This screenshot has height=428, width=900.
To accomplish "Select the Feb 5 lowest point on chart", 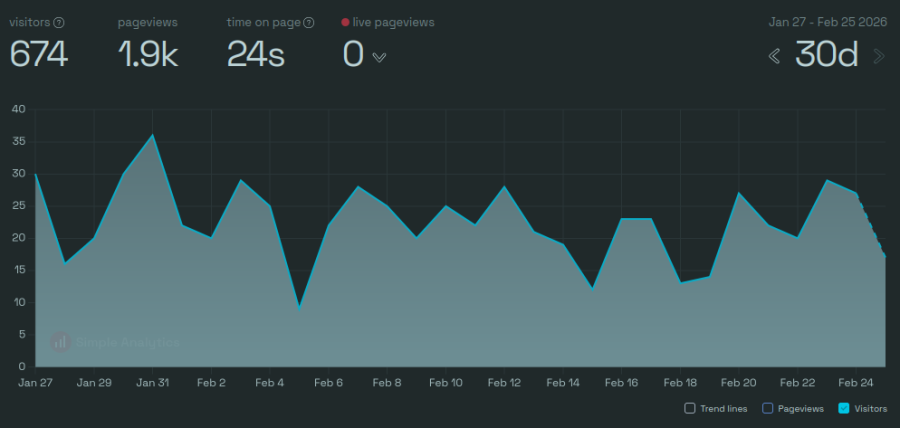I will (299, 309).
